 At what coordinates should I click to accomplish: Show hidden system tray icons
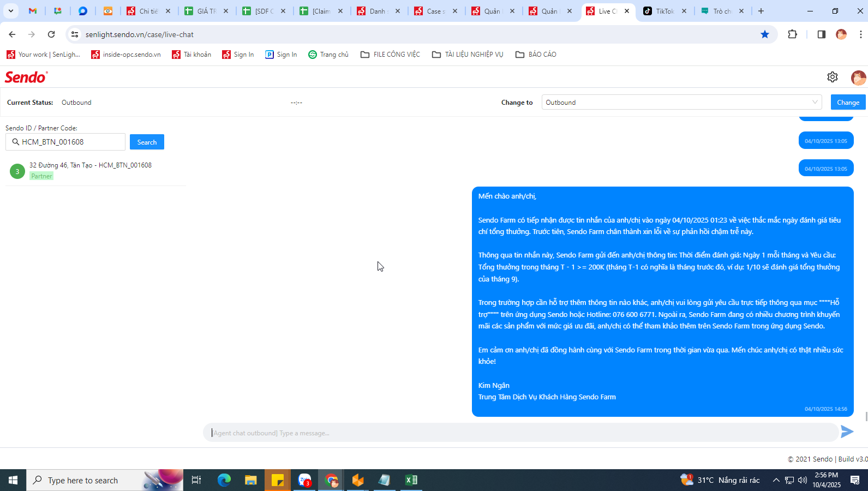776,480
